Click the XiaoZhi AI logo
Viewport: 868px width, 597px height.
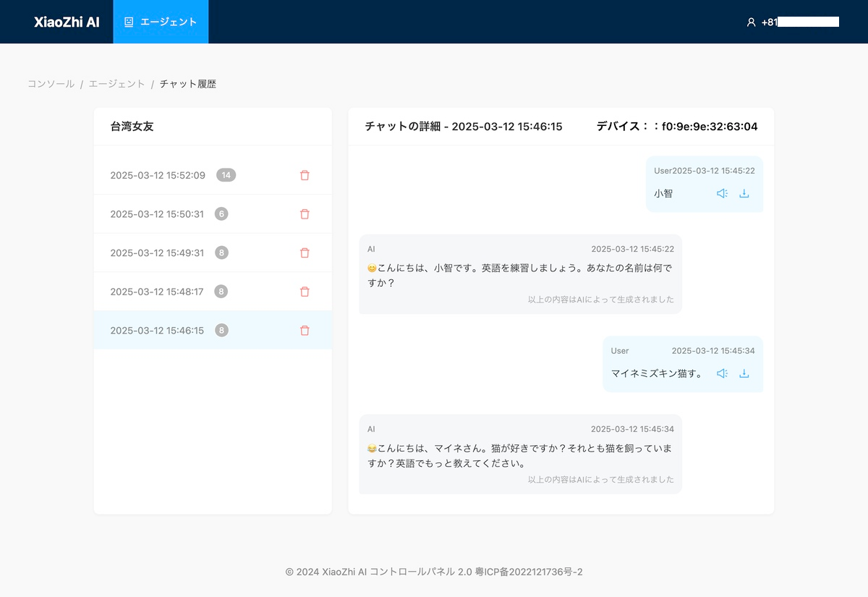[x=67, y=22]
